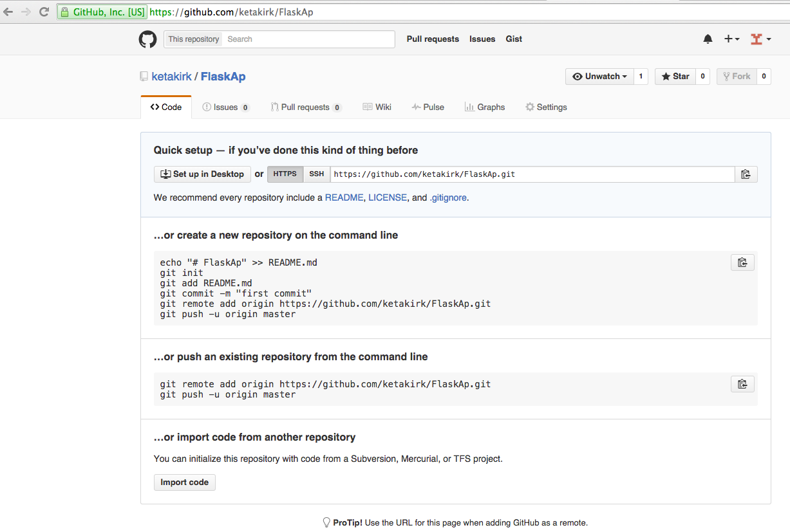This screenshot has width=790, height=532.
Task: Click the browser address bar URL
Action: click(231, 12)
